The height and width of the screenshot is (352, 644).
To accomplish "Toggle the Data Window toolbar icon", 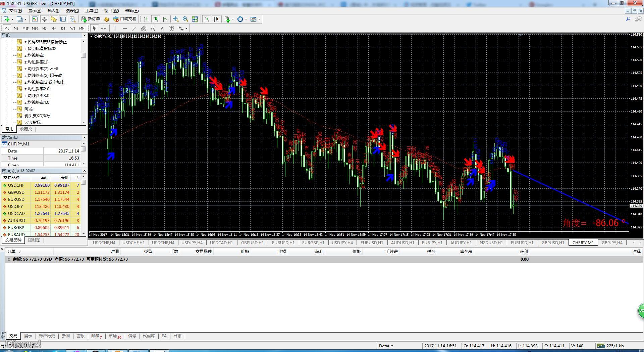I will [44, 19].
